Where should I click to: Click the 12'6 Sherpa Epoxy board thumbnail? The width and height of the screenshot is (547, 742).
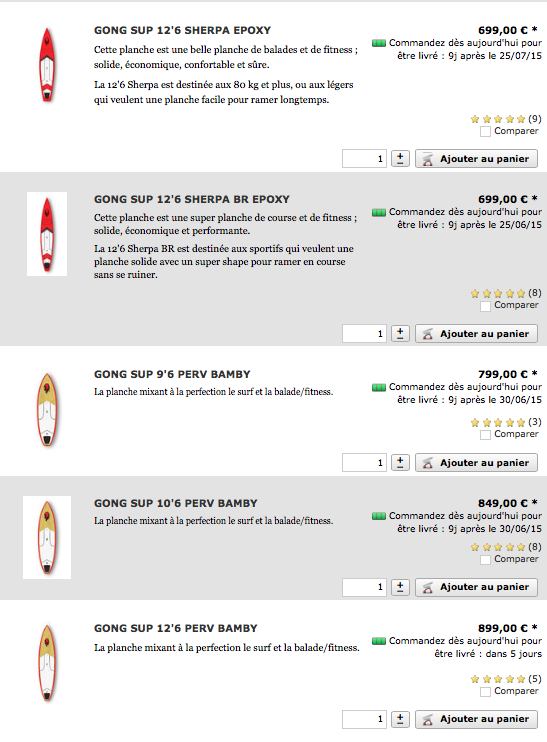(x=47, y=65)
